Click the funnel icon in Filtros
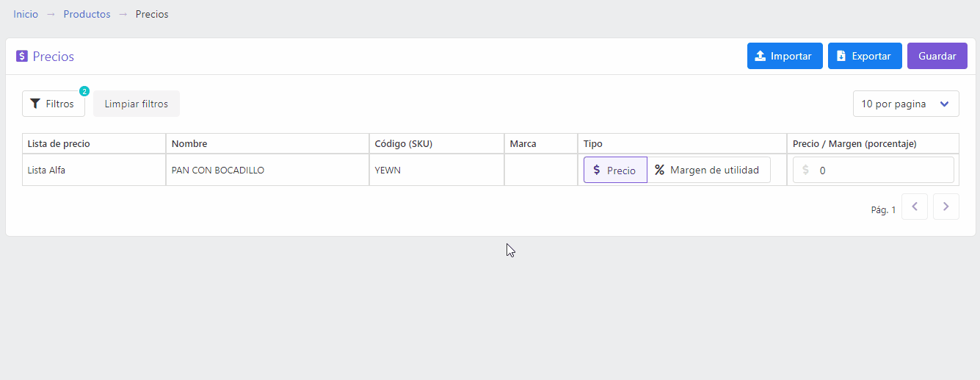Screen dimensions: 980x380 tap(35, 104)
